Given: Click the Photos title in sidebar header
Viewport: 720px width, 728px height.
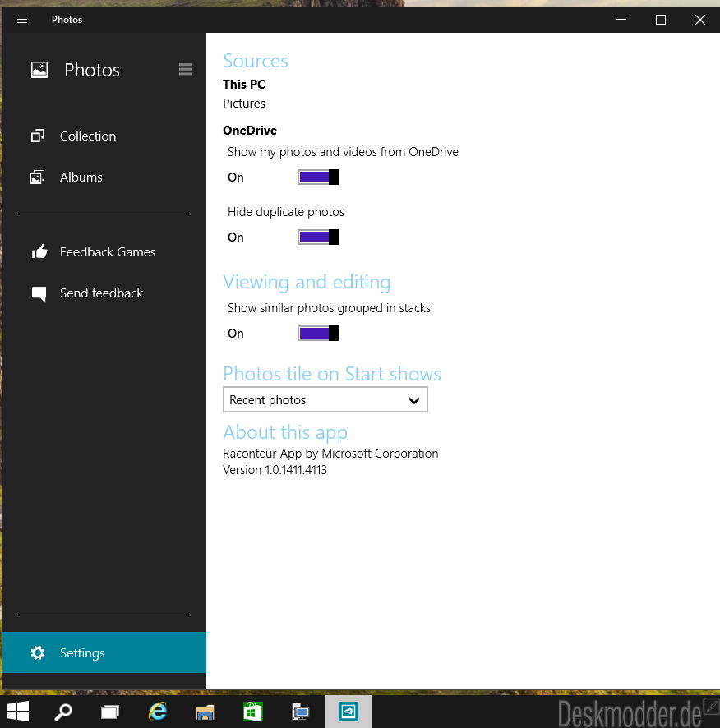Looking at the screenshot, I should pyautogui.click(x=92, y=70).
